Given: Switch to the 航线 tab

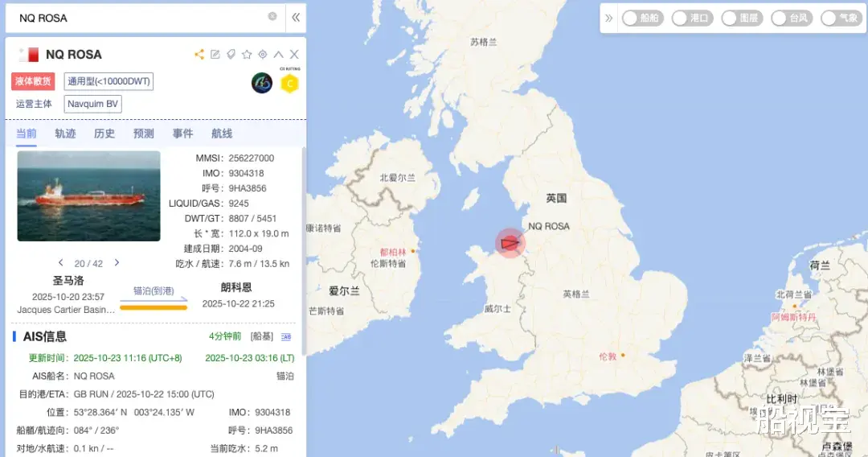Looking at the screenshot, I should pos(222,134).
